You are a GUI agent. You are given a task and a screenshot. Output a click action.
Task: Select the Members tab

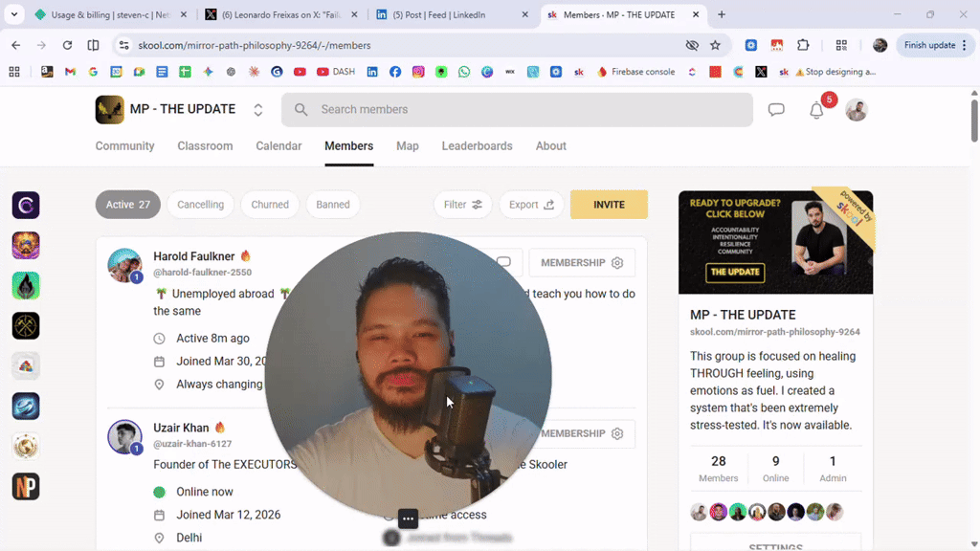[348, 145]
